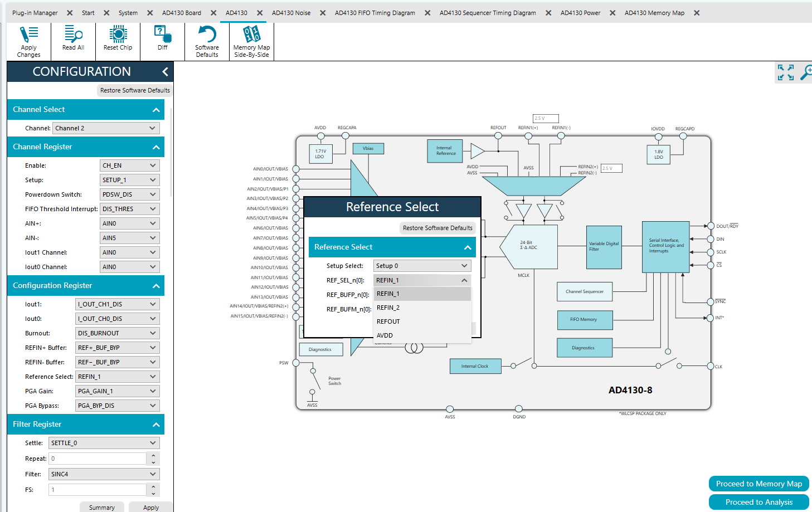Click the Summary button
This screenshot has width=812, height=512.
pos(102,508)
